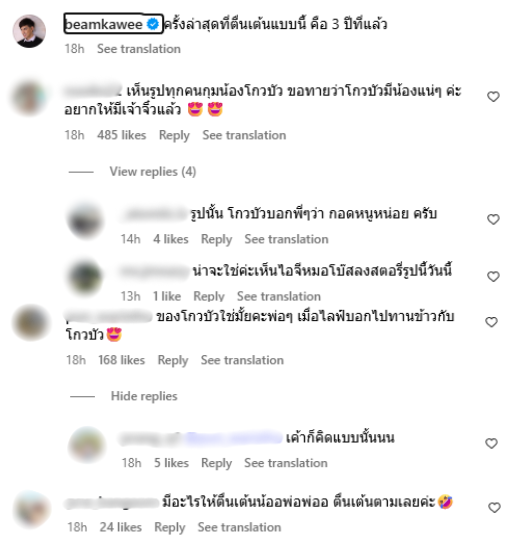Open the beamkawee username link
This screenshot has height=546, width=528.
(104, 24)
